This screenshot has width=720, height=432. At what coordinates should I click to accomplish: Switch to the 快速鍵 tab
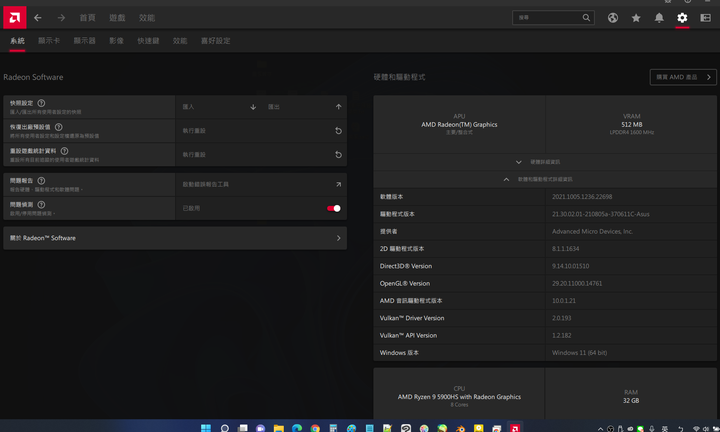[148, 41]
